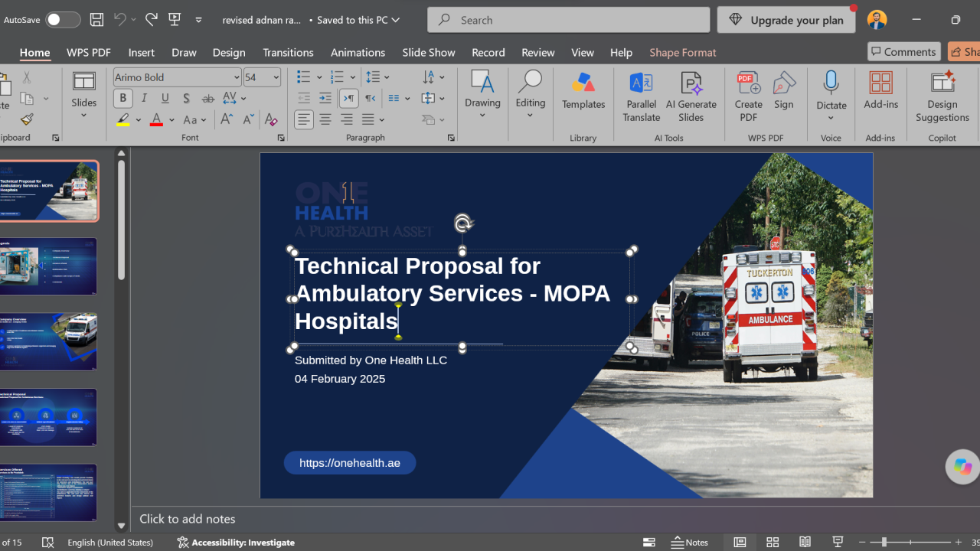Image resolution: width=980 pixels, height=551 pixels.
Task: Select the Format Painter brush
Action: 27,119
